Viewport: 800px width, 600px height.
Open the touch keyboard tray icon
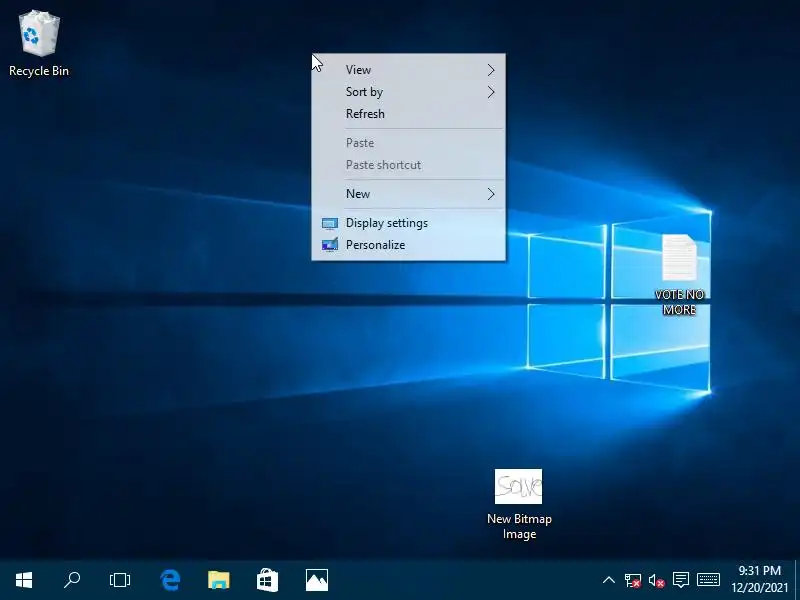[x=708, y=580]
